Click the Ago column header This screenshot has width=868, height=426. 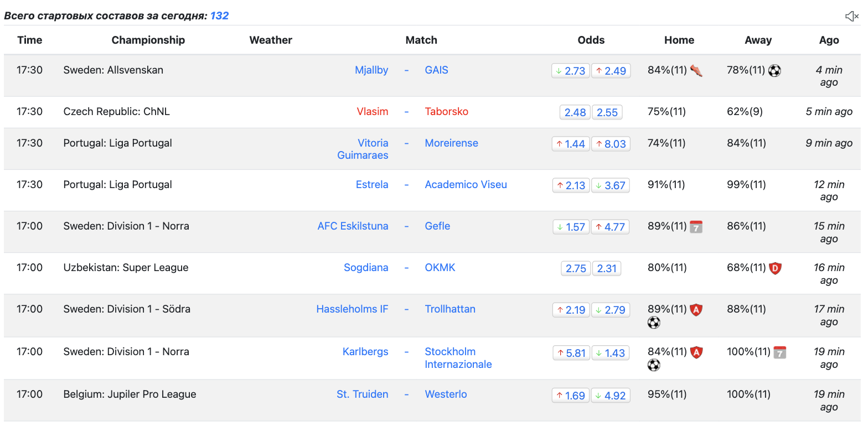(829, 40)
